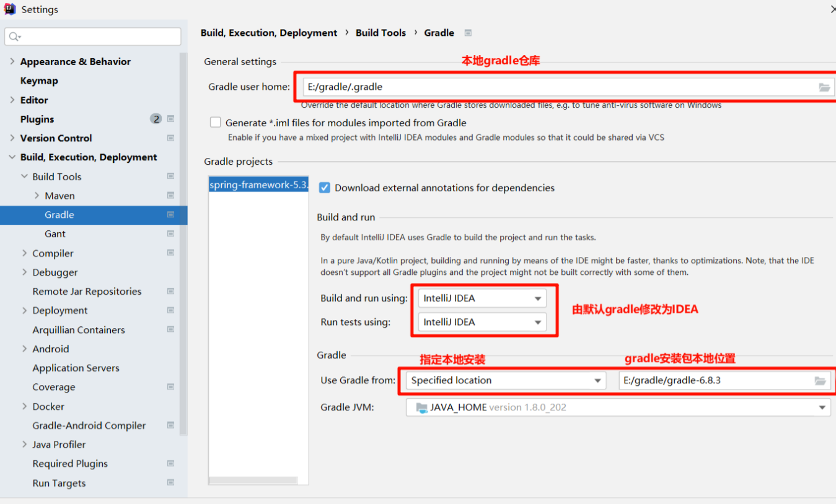Open the Run tests using dropdown
Screen dimensions: 836x504
coord(482,322)
